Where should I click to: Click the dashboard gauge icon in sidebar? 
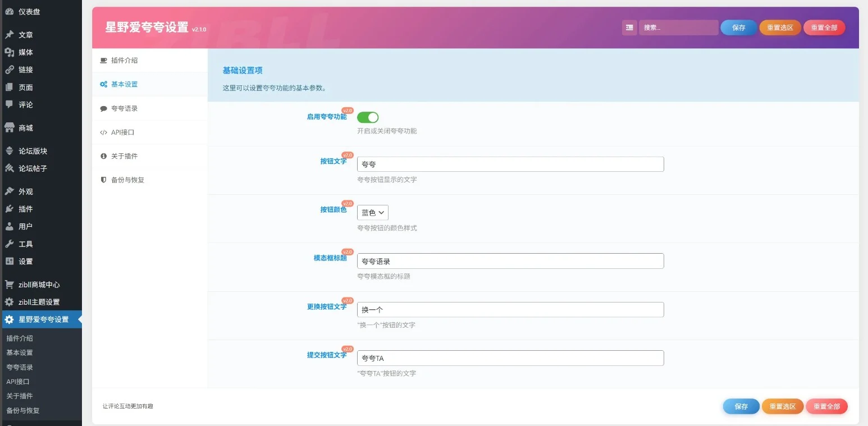10,11
